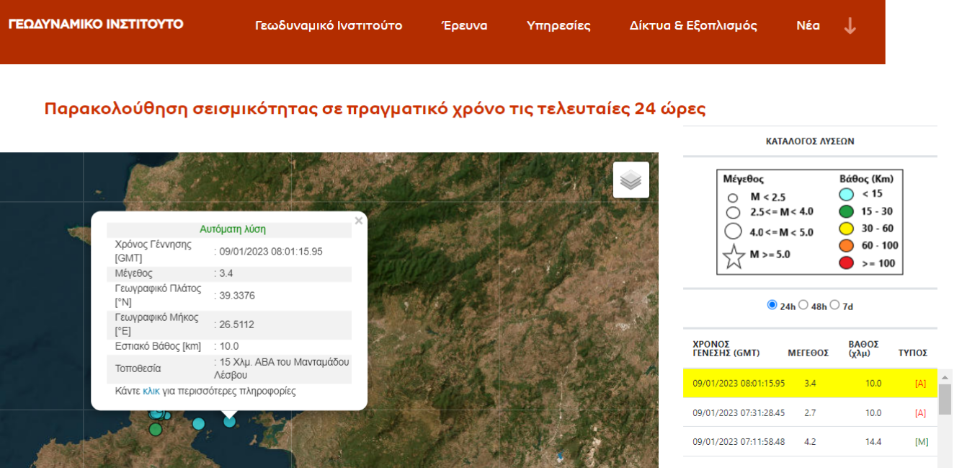Select the 48h time range radio button

tap(803, 305)
